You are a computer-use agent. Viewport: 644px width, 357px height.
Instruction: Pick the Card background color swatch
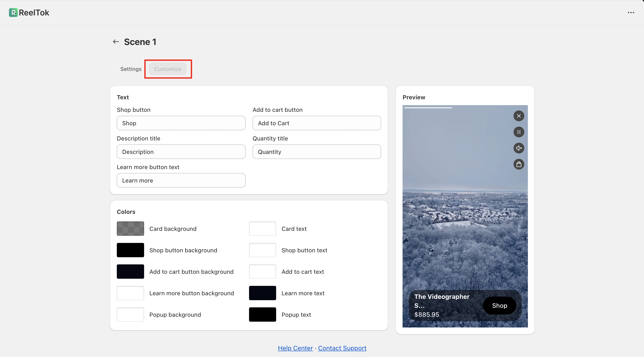coord(130,229)
